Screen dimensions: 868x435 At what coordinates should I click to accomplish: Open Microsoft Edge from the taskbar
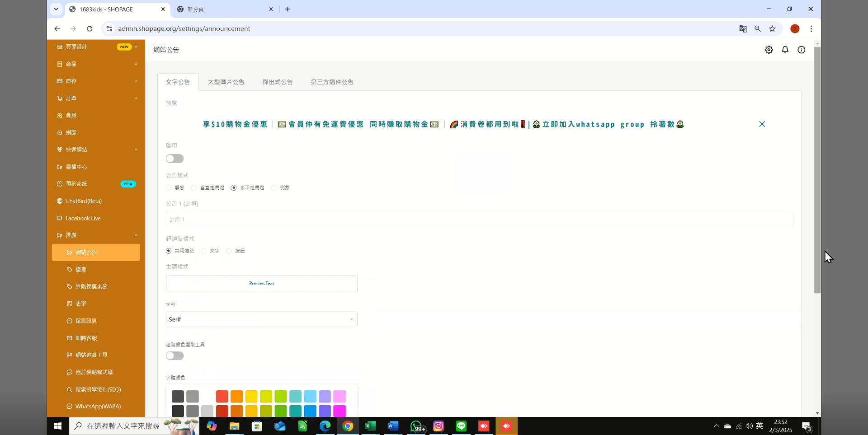tap(325, 426)
